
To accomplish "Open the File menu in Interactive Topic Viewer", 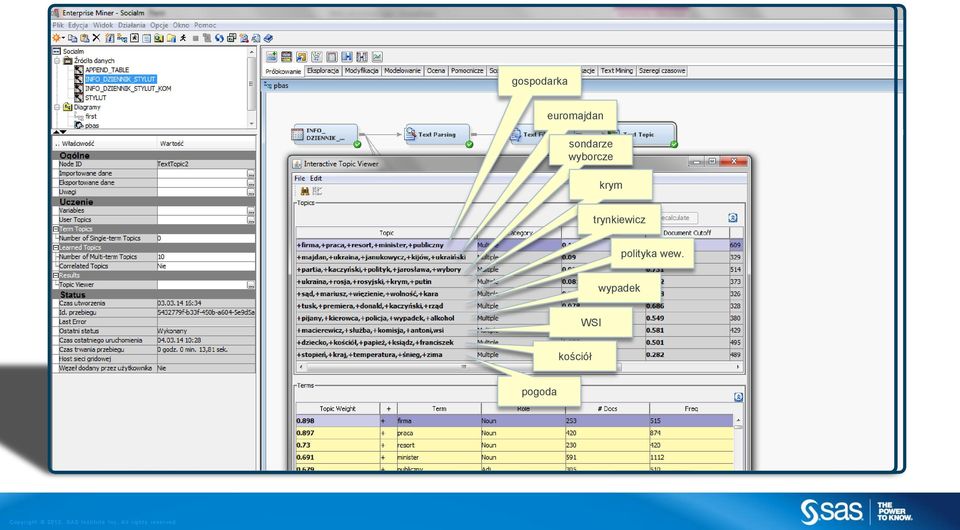I will 299,178.
